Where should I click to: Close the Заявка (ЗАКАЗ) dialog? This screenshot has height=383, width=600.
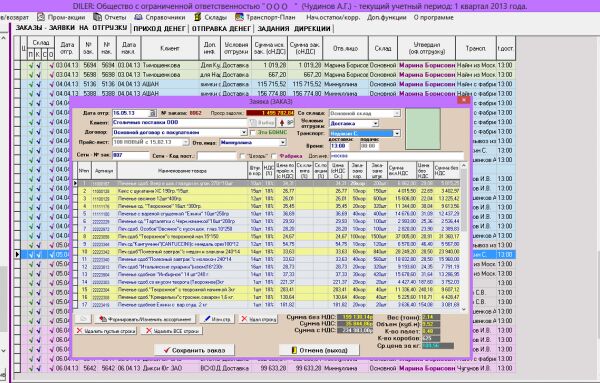click(x=463, y=100)
